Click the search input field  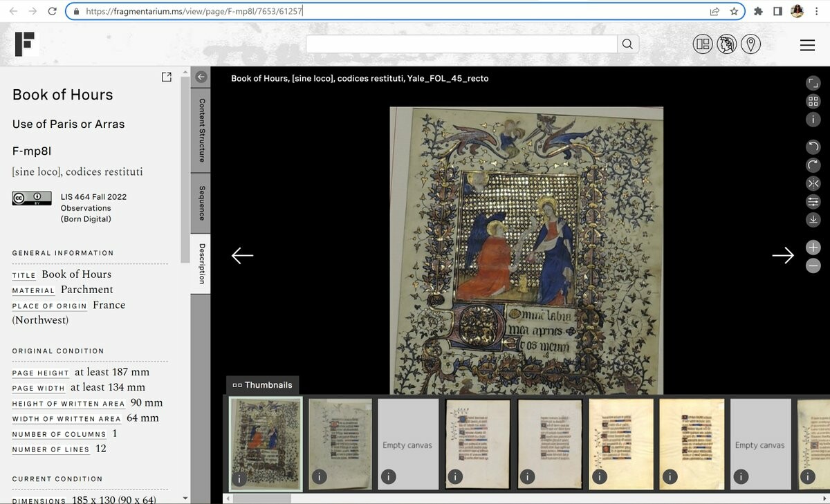[x=461, y=44]
